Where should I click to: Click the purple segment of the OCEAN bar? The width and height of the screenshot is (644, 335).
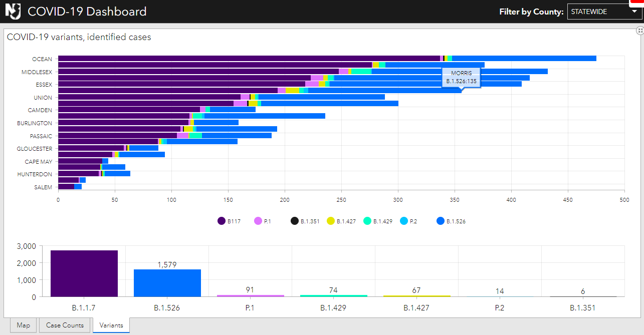[x=249, y=59]
